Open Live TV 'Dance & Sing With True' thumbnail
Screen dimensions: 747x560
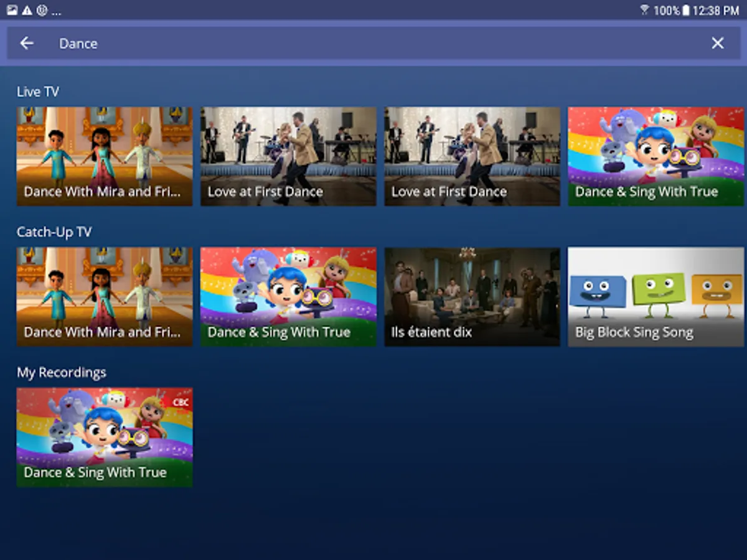[x=656, y=156]
